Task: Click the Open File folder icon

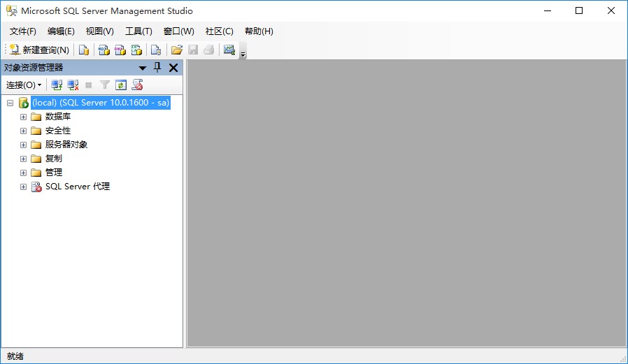Action: pyautogui.click(x=177, y=50)
